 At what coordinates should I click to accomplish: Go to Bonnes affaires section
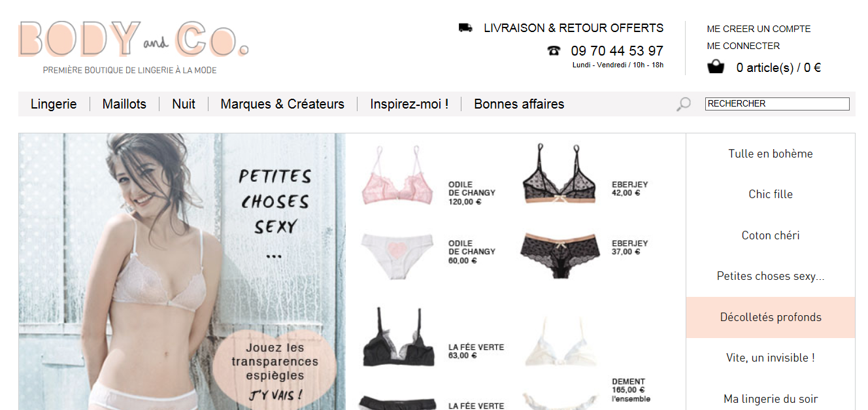click(x=519, y=104)
